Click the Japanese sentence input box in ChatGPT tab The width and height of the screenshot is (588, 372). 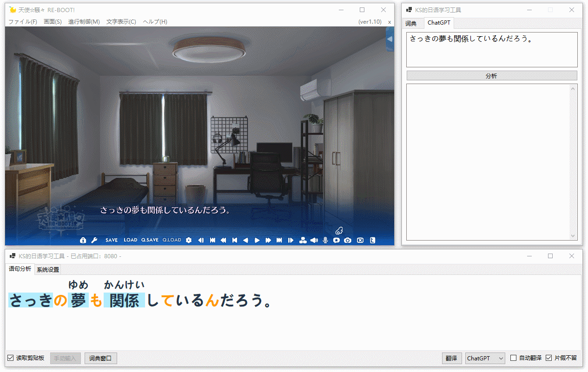492,50
